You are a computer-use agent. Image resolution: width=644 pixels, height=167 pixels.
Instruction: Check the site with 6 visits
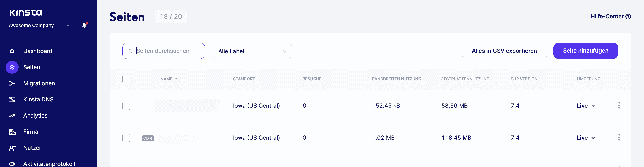(x=126, y=106)
